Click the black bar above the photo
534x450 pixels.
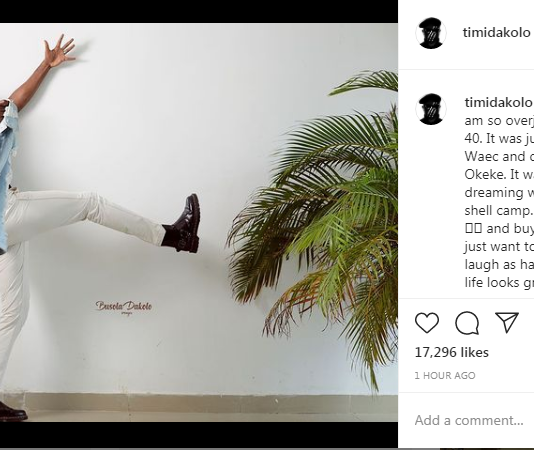(x=199, y=12)
